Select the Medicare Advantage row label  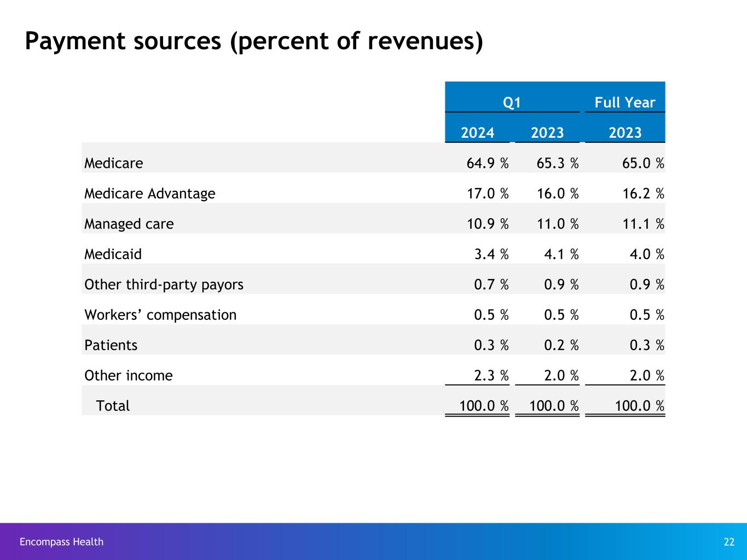tap(150, 194)
